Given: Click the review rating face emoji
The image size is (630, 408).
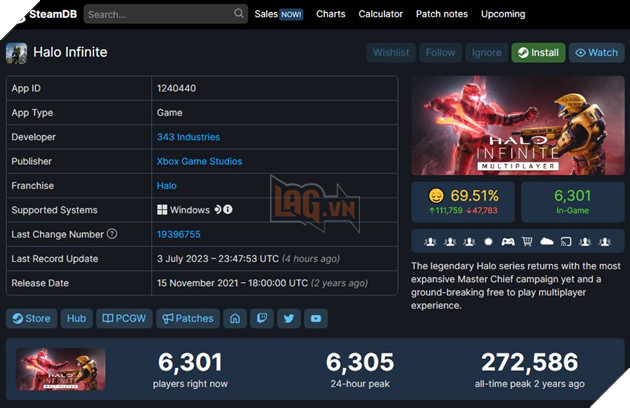Looking at the screenshot, I should 436,196.
